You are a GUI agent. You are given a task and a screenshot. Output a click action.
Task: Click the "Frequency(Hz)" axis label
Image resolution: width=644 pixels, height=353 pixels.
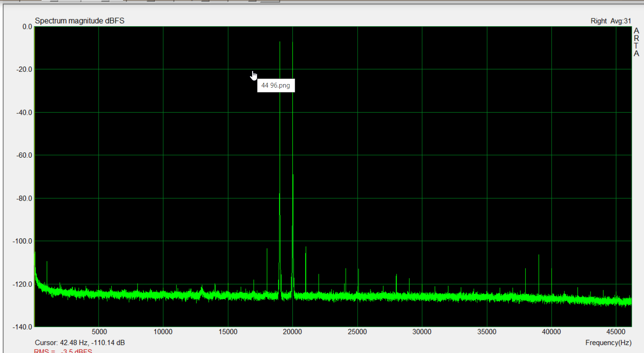(608, 342)
